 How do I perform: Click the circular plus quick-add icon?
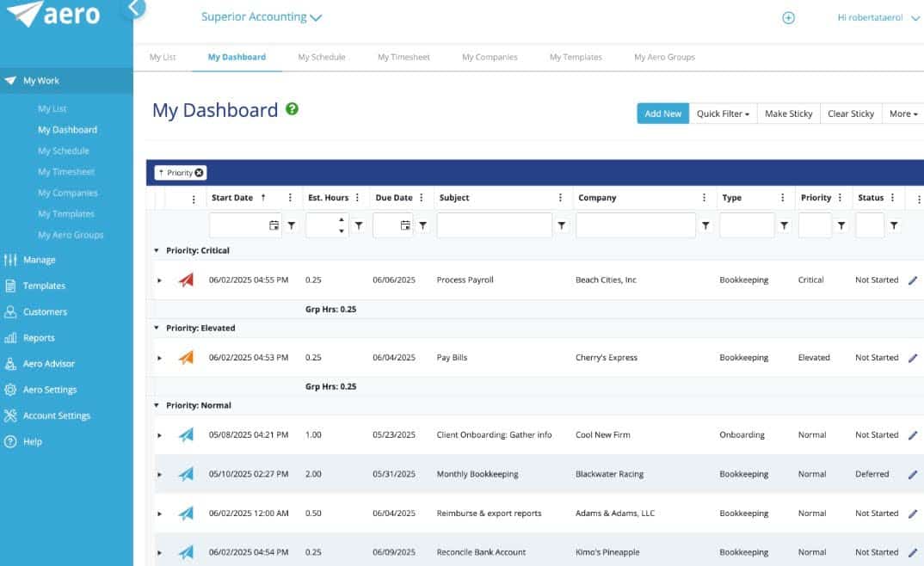click(788, 17)
